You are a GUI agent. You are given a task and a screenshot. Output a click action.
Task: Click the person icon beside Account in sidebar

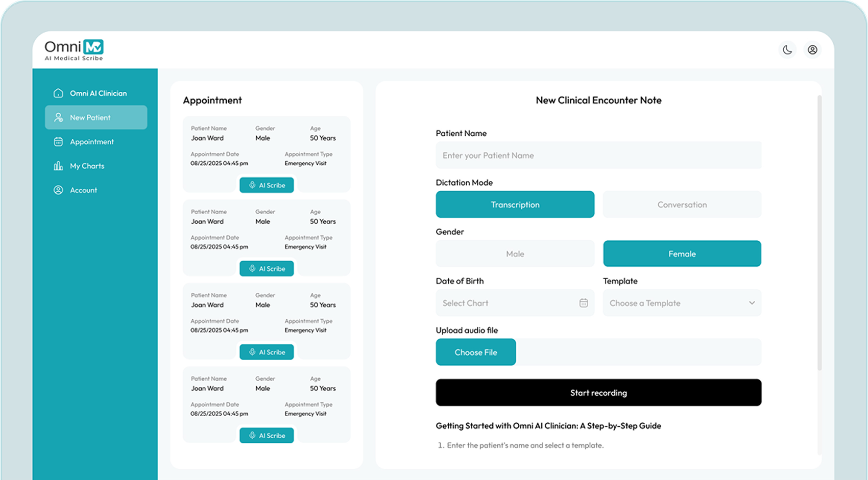58,190
